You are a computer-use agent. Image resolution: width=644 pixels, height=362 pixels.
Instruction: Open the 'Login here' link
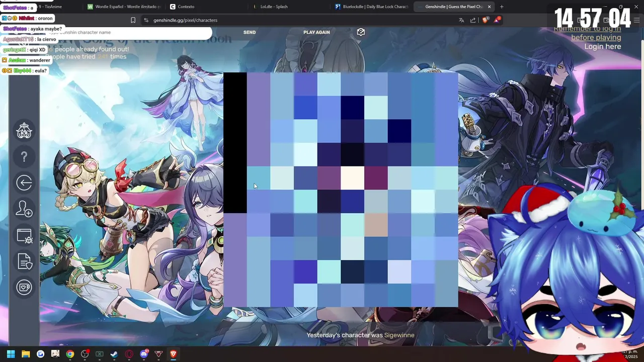tap(602, 46)
